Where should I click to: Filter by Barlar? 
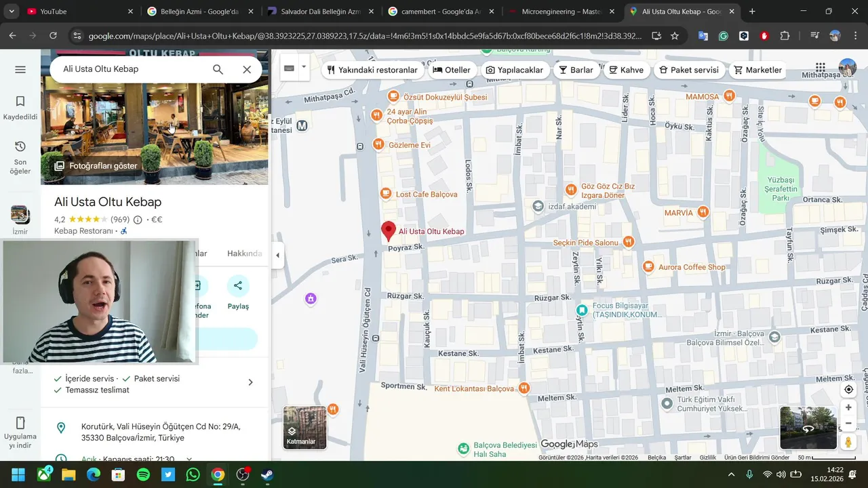tap(576, 70)
